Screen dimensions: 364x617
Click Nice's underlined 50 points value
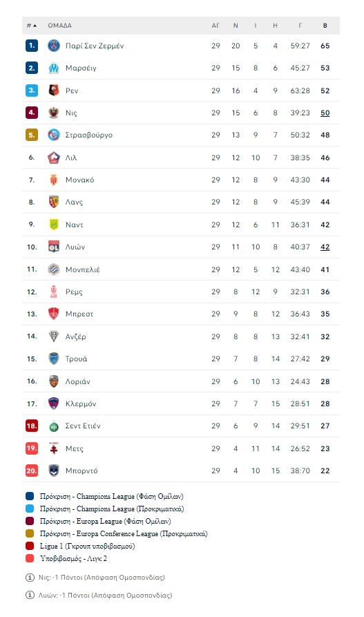coord(325,113)
